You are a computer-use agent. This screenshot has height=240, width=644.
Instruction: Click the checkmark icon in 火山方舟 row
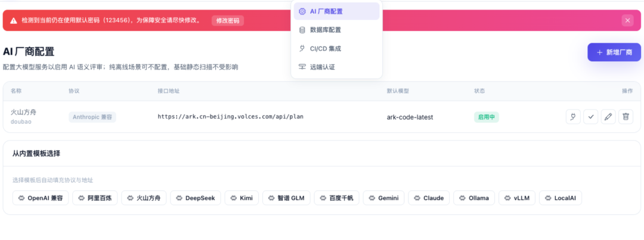click(x=590, y=117)
